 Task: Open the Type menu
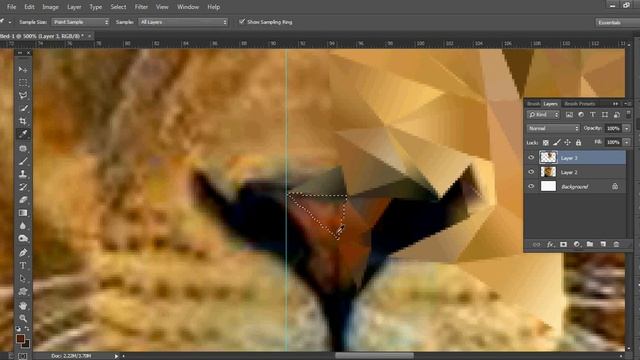pos(96,7)
